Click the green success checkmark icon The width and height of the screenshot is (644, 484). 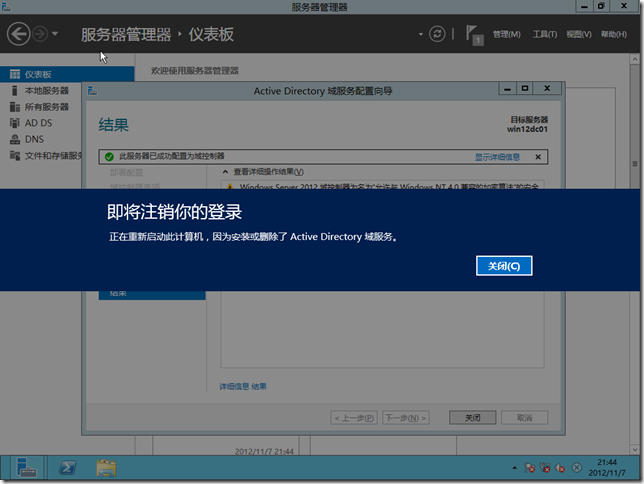point(109,157)
